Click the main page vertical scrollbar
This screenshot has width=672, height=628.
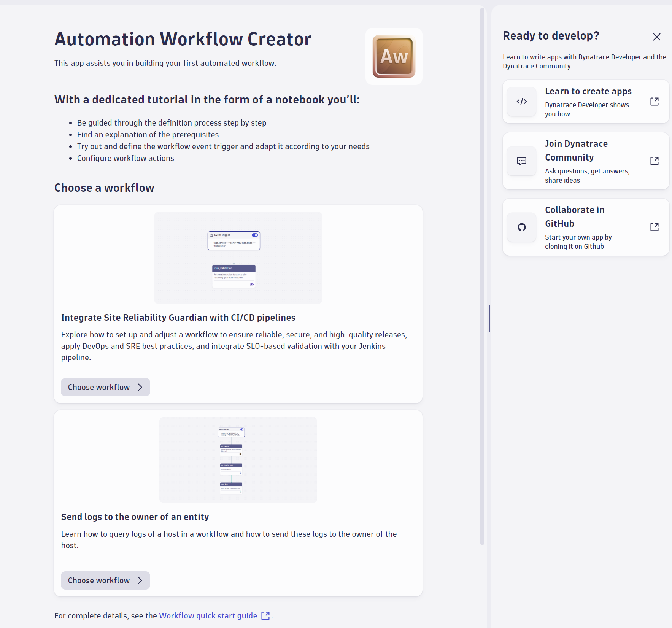pyautogui.click(x=482, y=276)
